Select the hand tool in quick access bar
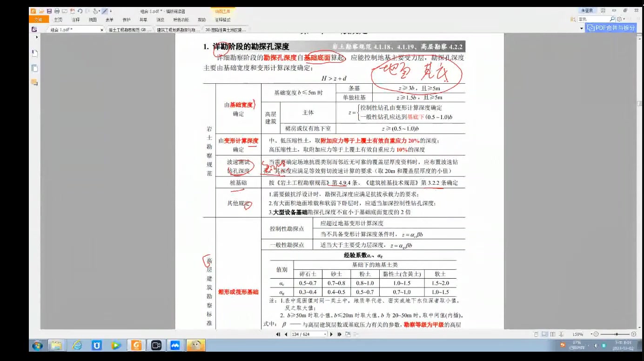 pos(95,11)
